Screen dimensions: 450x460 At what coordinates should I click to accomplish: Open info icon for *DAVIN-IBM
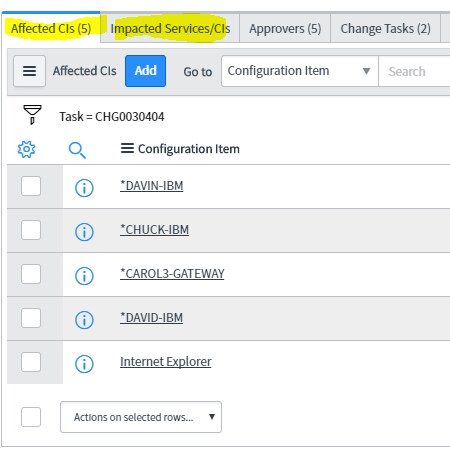84,188
